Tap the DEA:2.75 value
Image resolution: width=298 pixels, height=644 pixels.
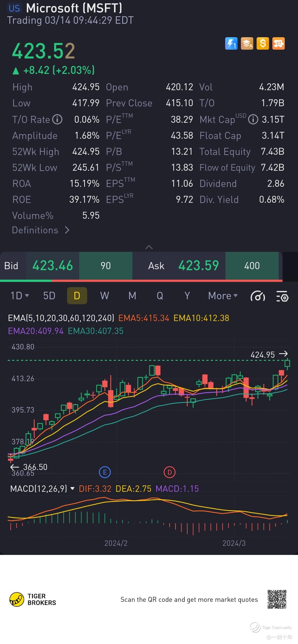coord(134,489)
